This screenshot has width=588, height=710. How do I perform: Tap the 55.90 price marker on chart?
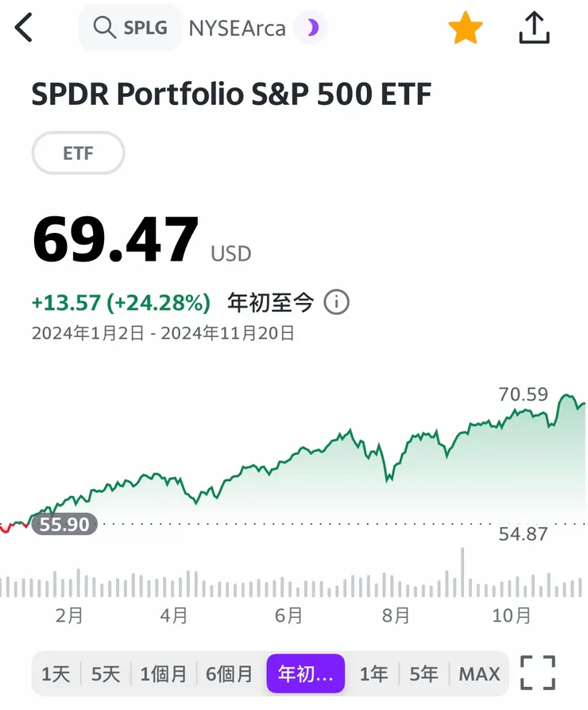[62, 525]
